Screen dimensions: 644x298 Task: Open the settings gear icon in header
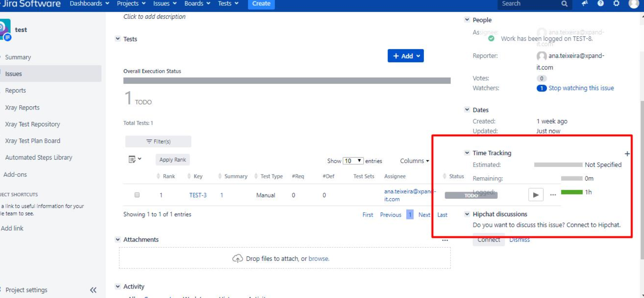[616, 4]
